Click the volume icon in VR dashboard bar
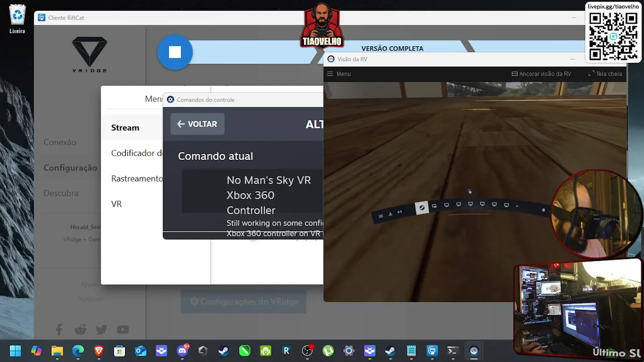The width and height of the screenshot is (644, 362). (399, 212)
